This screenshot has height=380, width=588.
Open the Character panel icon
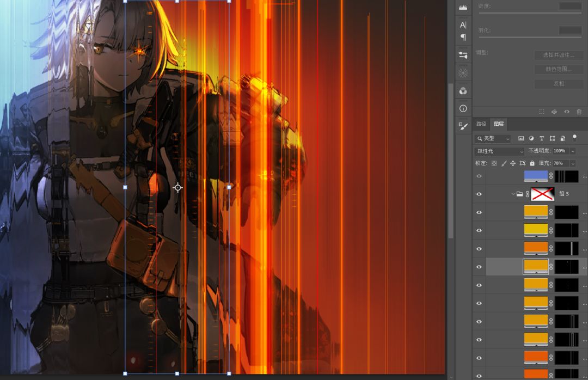click(463, 25)
